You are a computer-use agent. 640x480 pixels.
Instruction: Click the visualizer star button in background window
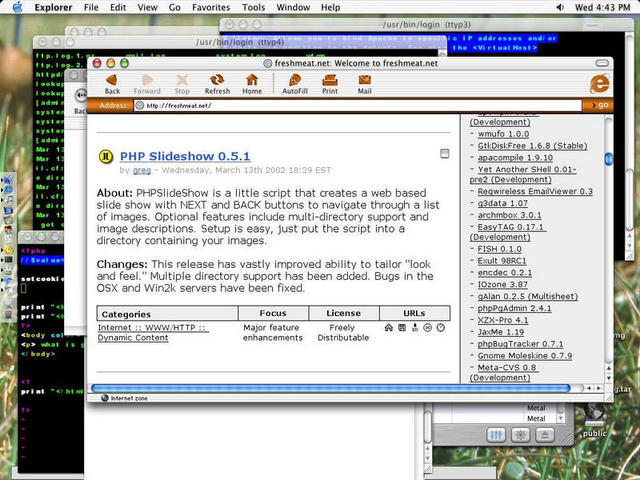(x=520, y=435)
